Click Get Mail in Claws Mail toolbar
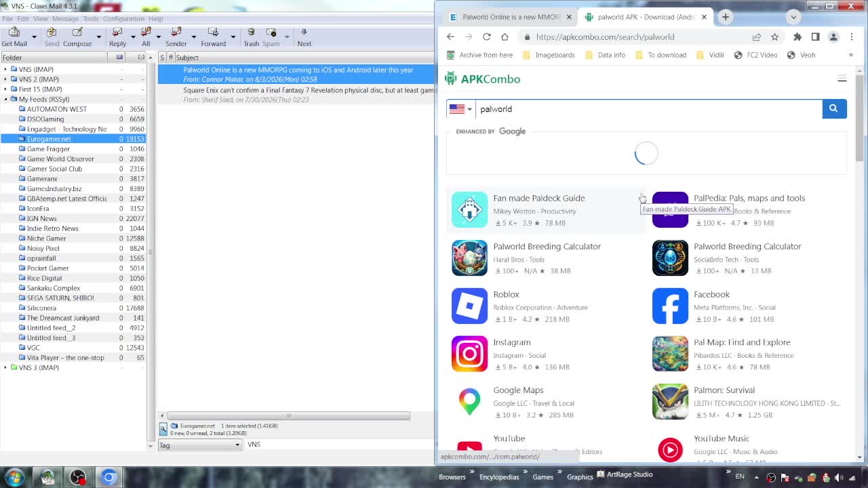868x488 pixels. 14,37
